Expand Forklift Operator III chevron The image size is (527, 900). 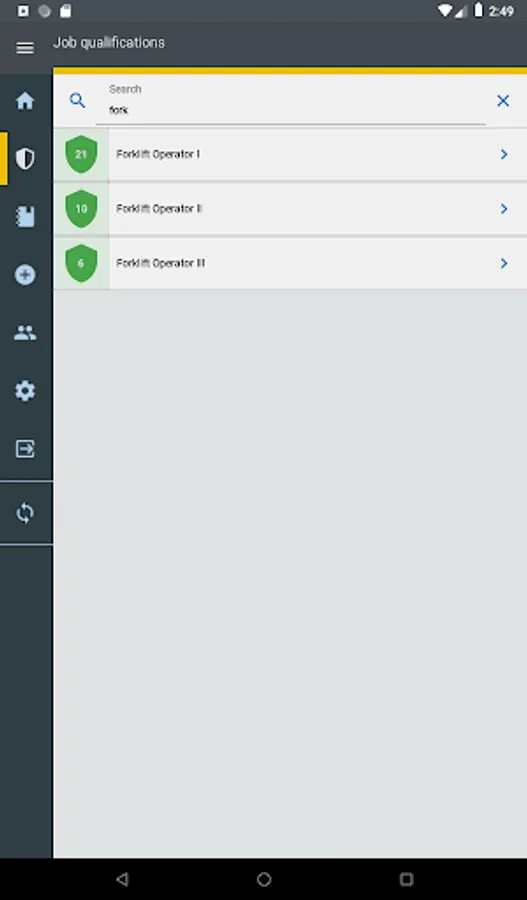(x=503, y=263)
